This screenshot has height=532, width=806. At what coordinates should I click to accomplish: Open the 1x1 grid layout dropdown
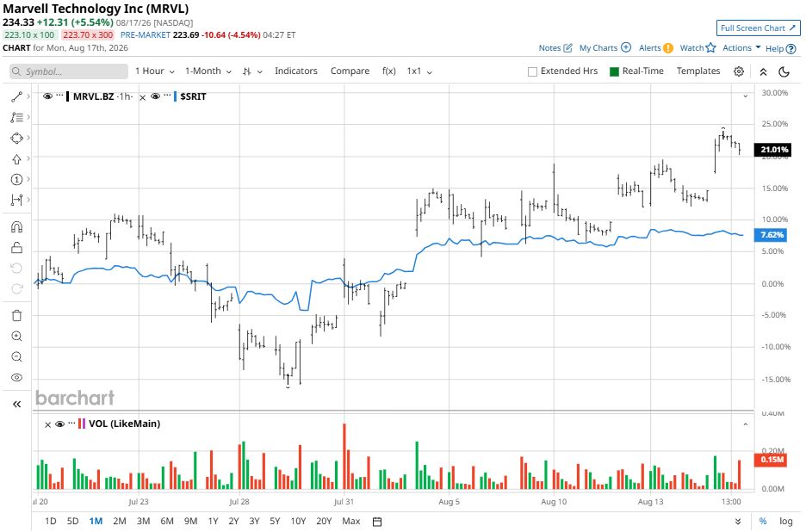click(419, 71)
